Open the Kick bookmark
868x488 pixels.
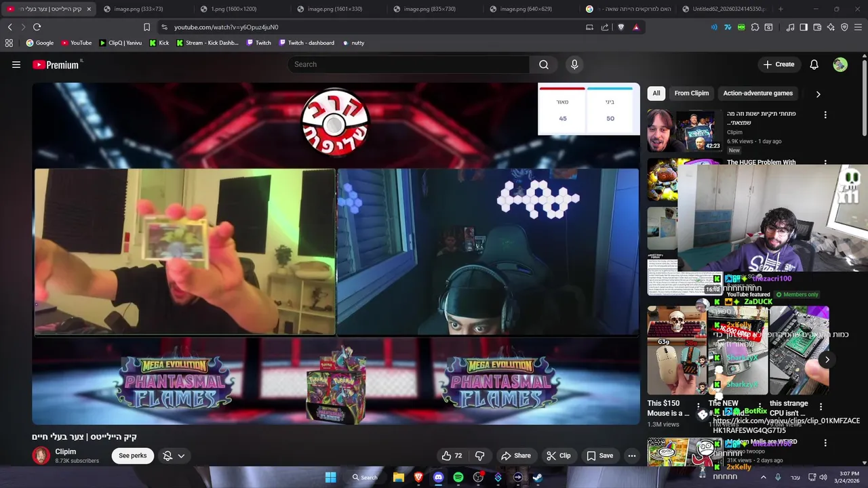pos(159,43)
